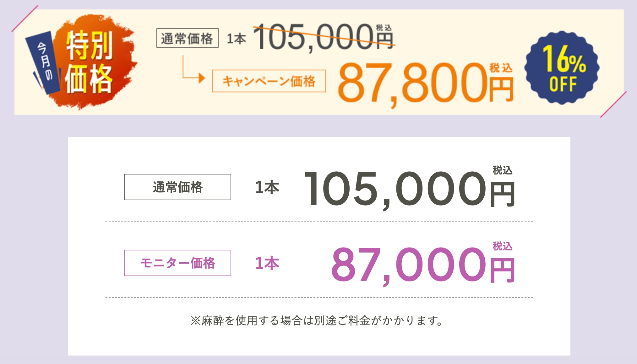Click the purple 87,000円 monitor price

click(422, 265)
